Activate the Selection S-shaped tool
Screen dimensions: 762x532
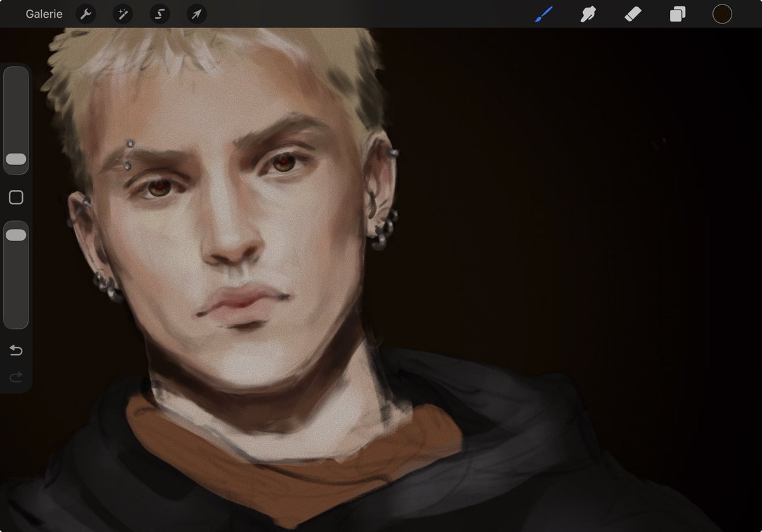[159, 14]
